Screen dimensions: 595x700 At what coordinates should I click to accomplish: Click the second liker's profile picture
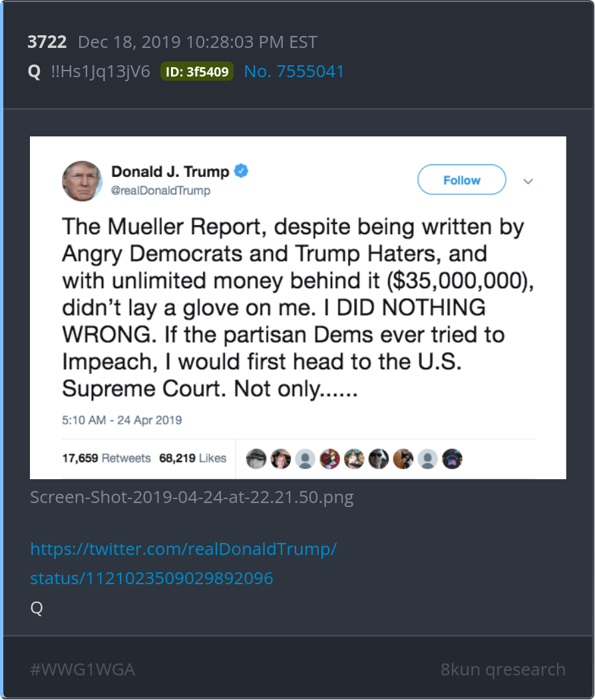tap(281, 458)
